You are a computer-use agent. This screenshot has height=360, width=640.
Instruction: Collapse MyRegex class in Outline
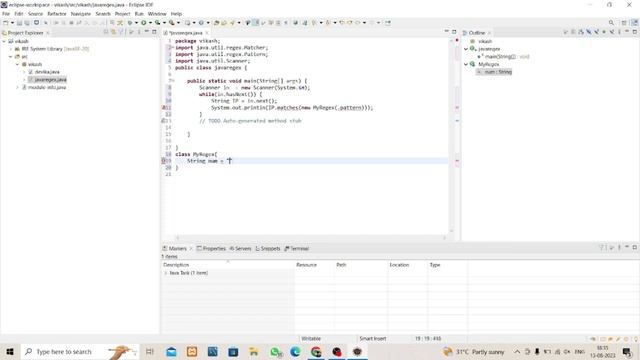466,64
